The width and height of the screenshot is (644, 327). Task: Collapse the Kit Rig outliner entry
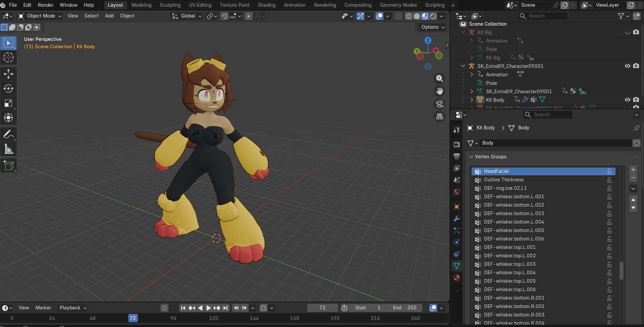coord(463,32)
